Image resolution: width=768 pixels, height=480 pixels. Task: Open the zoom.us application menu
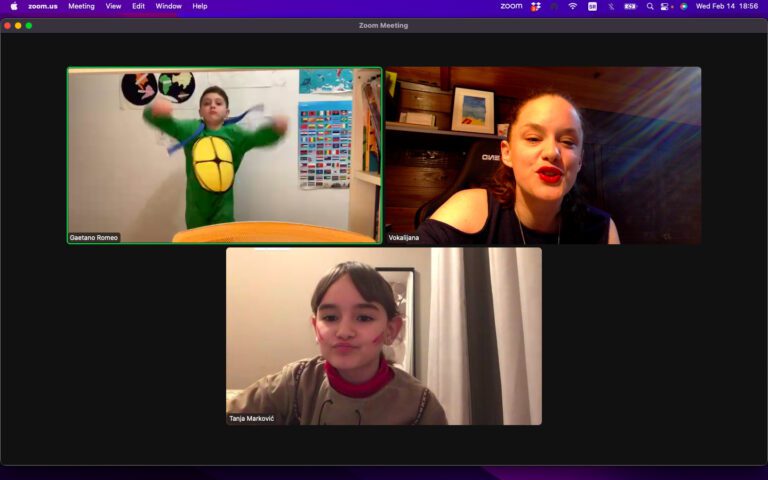click(x=43, y=6)
